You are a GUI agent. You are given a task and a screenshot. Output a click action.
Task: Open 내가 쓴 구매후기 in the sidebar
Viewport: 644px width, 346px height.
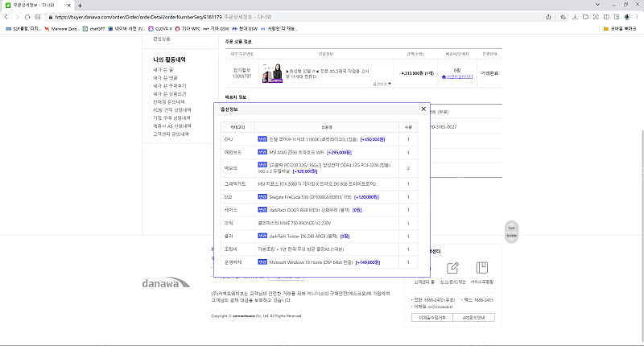(170, 86)
